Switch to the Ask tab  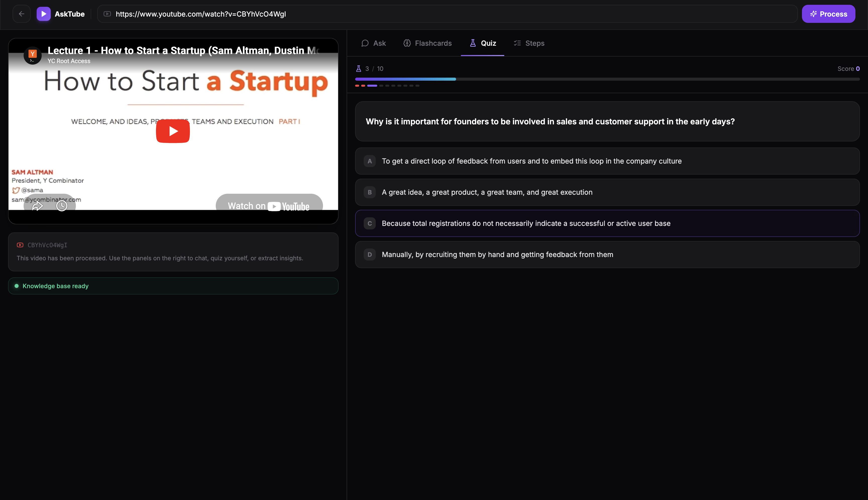[x=373, y=43]
